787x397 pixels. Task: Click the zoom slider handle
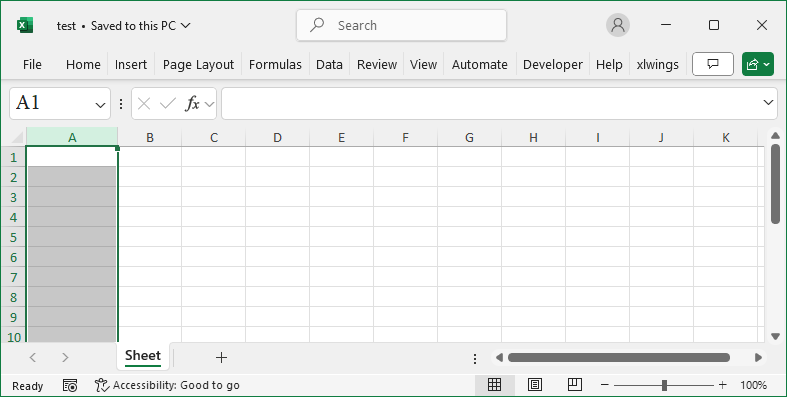(664, 385)
